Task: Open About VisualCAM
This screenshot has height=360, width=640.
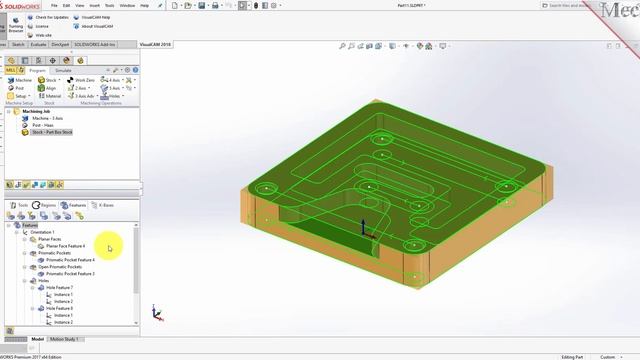Action: (x=93, y=26)
